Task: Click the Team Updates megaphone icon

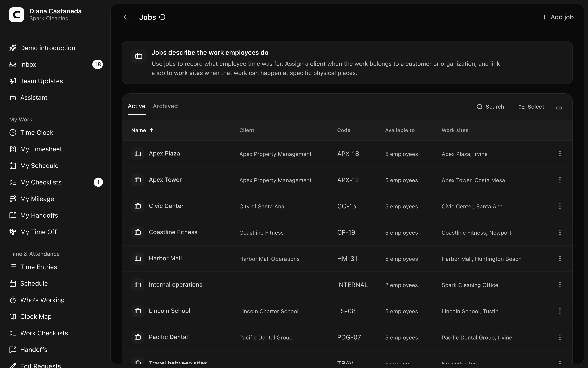Action: pos(13,81)
